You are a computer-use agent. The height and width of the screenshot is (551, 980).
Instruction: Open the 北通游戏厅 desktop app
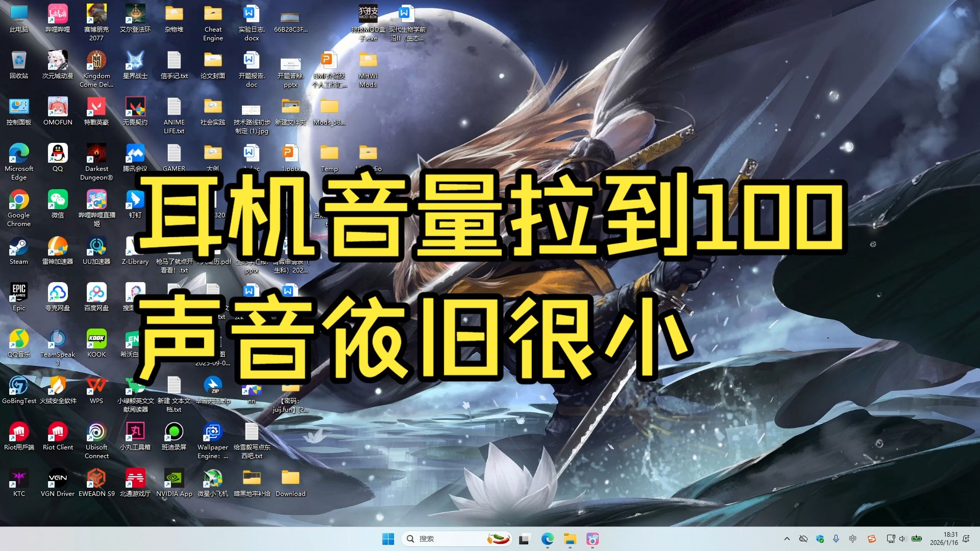135,483
